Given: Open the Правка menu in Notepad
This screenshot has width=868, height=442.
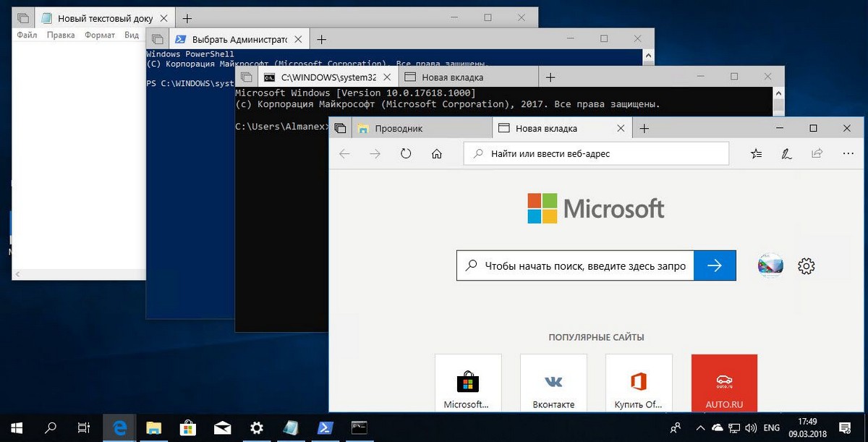Looking at the screenshot, I should tap(61, 35).
